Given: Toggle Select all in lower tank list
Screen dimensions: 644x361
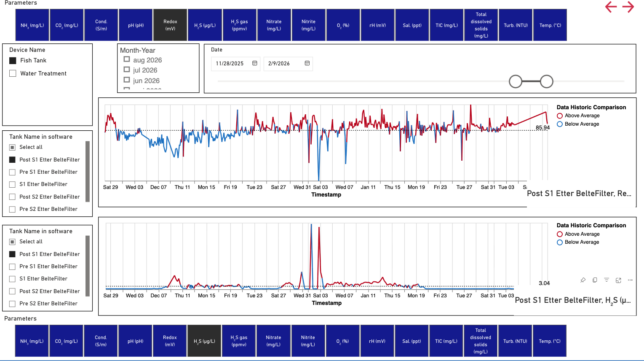Looking at the screenshot, I should pos(12,242).
